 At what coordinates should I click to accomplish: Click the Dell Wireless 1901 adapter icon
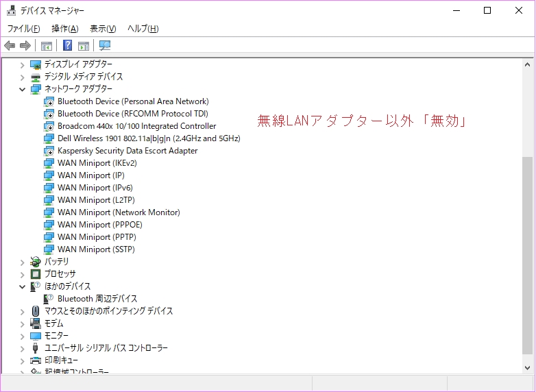(x=49, y=138)
